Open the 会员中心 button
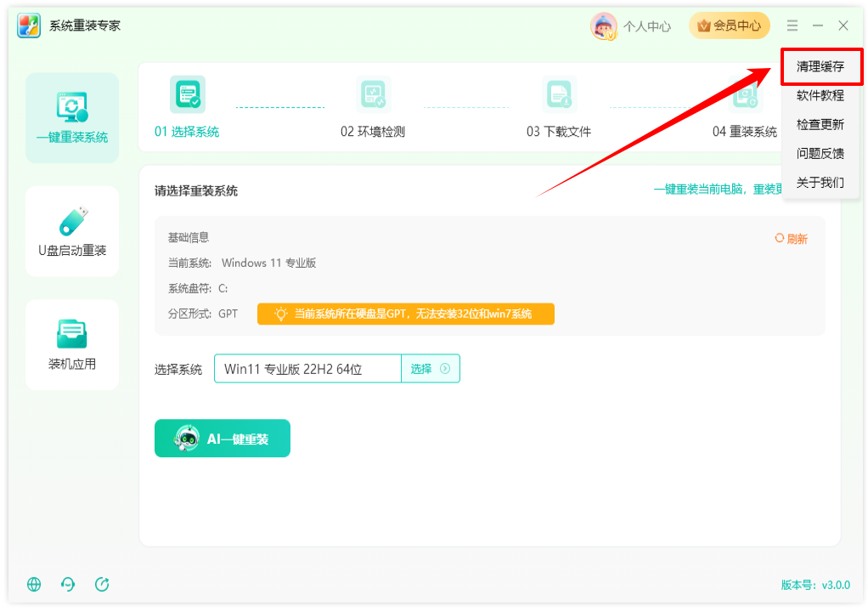The height and width of the screenshot is (612, 868). point(729,25)
